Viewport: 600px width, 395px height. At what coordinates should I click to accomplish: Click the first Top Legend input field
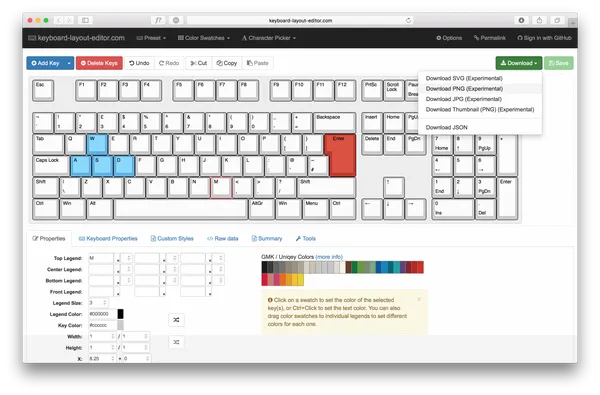click(x=101, y=258)
